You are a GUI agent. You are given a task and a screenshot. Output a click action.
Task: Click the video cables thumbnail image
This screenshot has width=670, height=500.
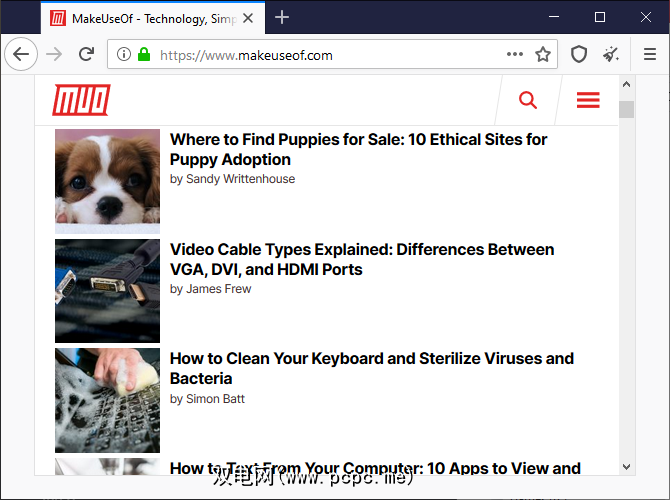(107, 291)
